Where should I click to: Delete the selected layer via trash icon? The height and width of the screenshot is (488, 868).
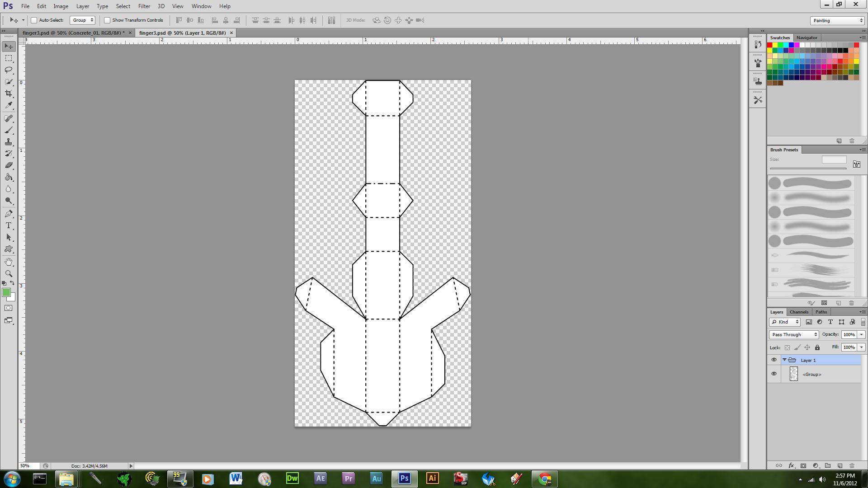[852, 465]
